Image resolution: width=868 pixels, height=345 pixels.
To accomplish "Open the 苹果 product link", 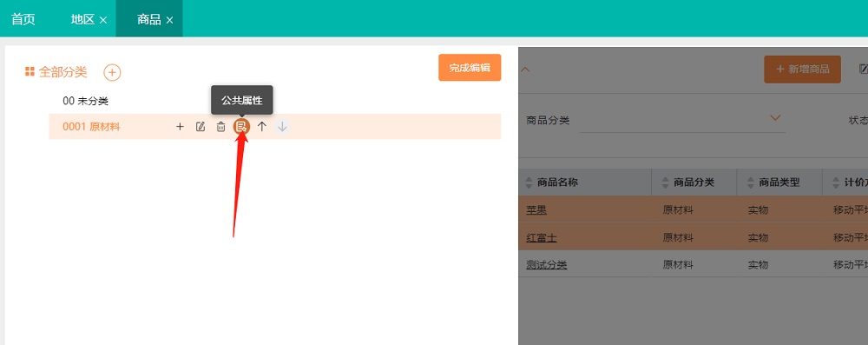I will (536, 210).
